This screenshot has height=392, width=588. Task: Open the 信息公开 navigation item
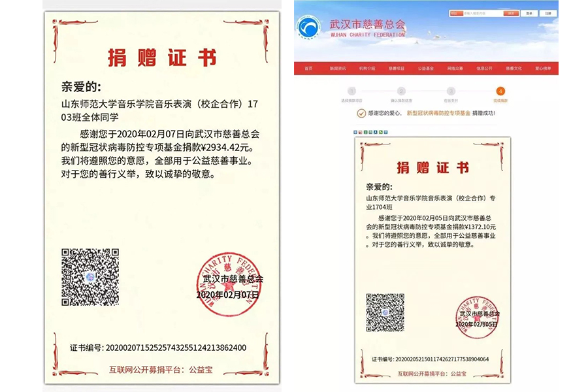tap(484, 69)
